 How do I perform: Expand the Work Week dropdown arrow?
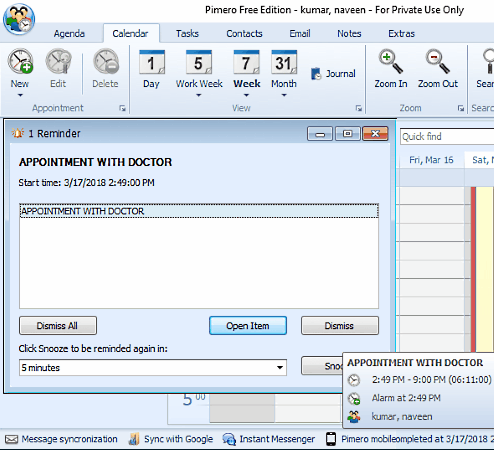coord(199,96)
